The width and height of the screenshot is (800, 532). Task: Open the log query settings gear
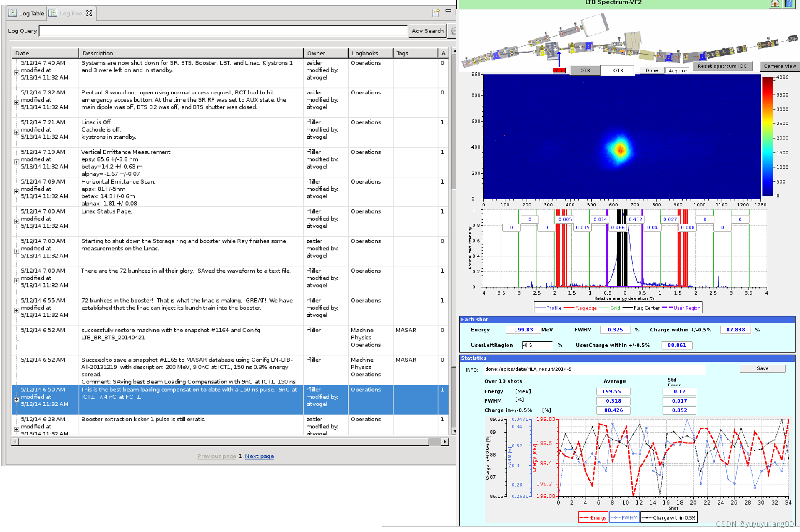pos(454,31)
